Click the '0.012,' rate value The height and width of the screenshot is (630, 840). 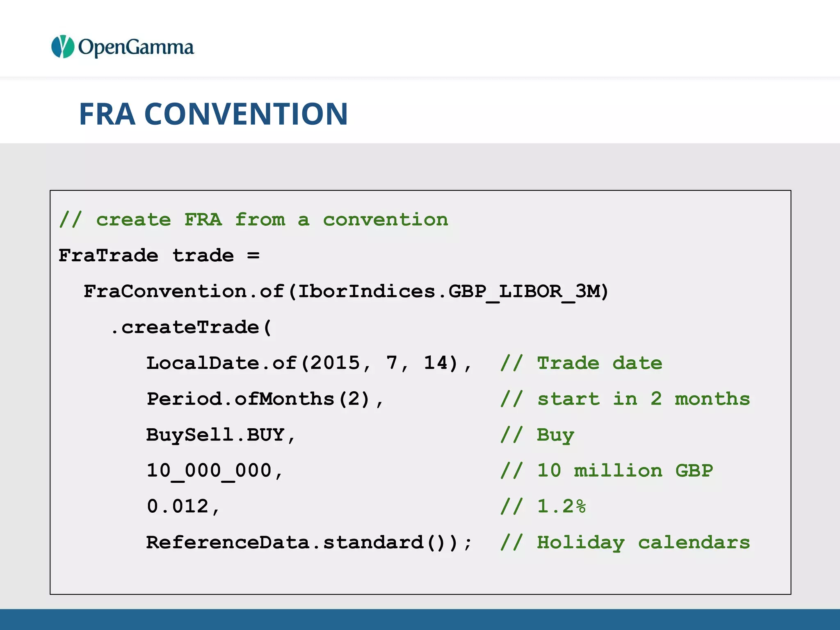click(183, 507)
